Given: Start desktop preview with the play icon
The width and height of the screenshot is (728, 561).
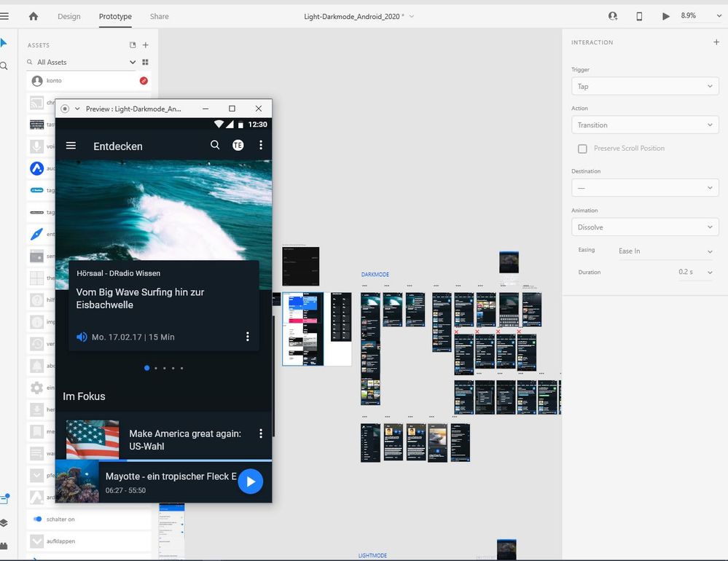Looking at the screenshot, I should 666,16.
